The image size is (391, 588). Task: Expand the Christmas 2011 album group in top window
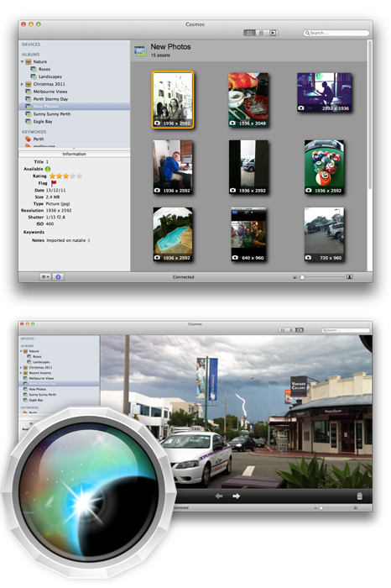tap(22, 84)
